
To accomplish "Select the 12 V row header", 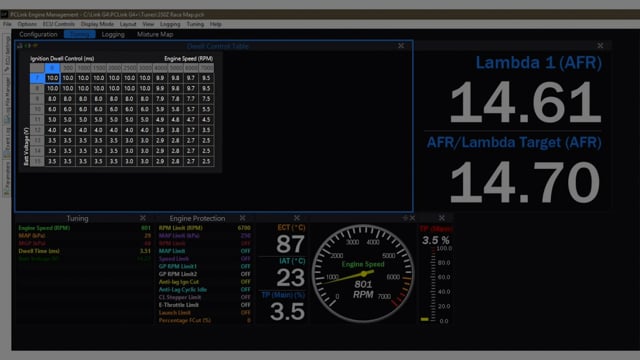I will [37, 130].
